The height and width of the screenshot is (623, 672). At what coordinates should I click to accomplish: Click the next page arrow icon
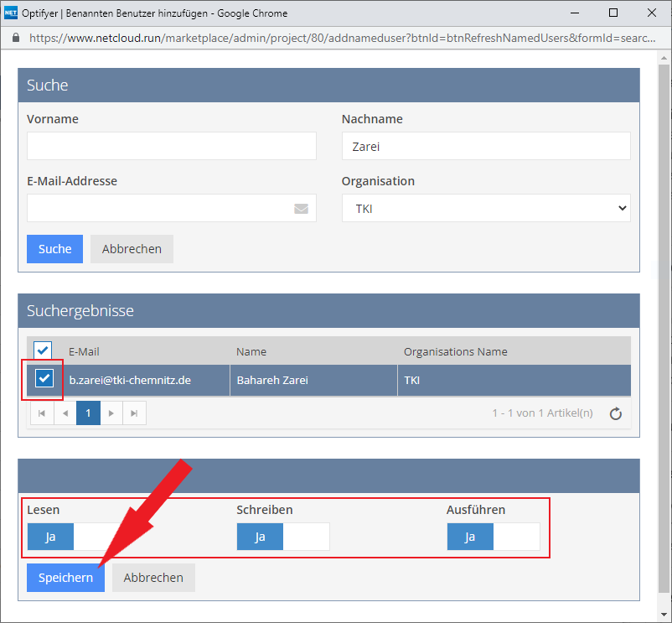pyautogui.click(x=111, y=413)
